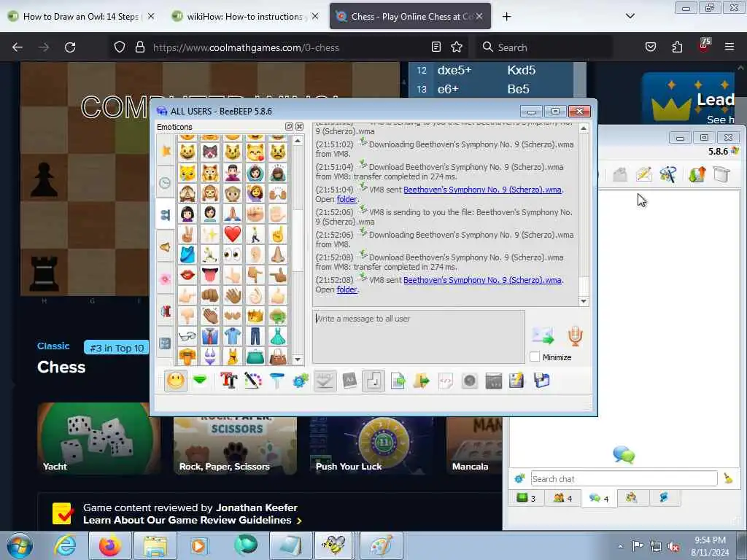Click chat log scroll down arrow

pos(584,301)
